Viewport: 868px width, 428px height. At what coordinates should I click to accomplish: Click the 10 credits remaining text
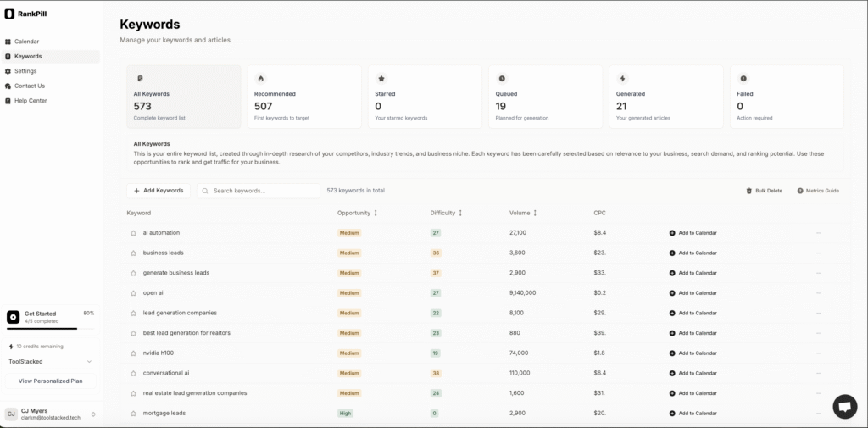(39, 347)
